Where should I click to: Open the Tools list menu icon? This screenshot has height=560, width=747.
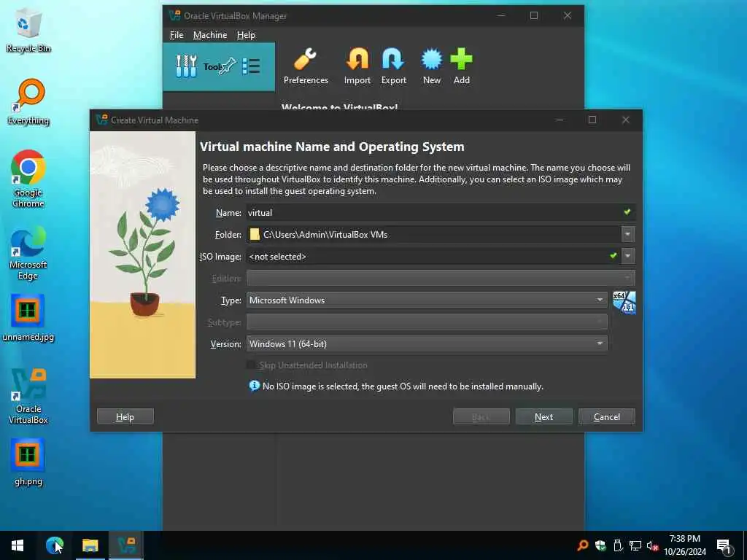(x=251, y=66)
